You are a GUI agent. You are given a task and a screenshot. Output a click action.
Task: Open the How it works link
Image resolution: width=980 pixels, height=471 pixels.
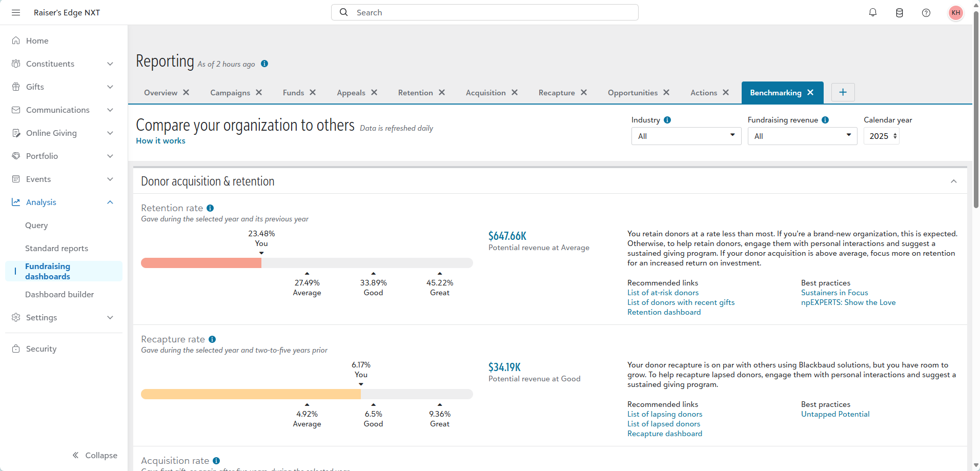(x=160, y=141)
